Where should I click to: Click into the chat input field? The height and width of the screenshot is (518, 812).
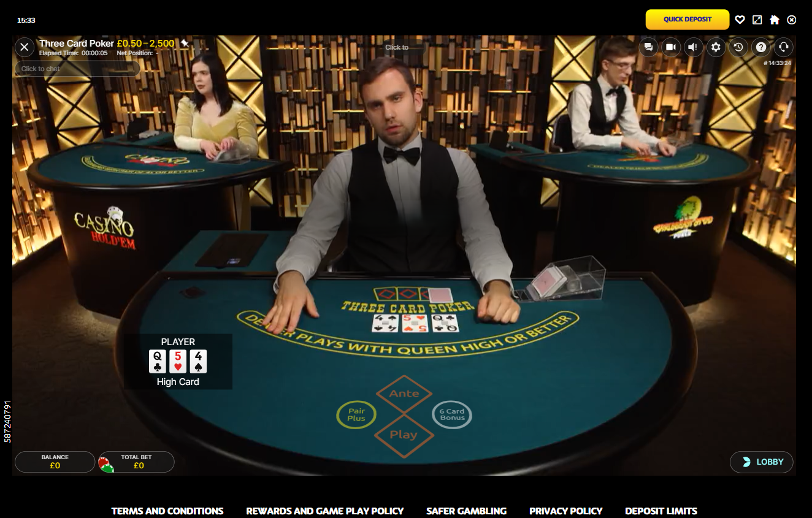point(77,69)
